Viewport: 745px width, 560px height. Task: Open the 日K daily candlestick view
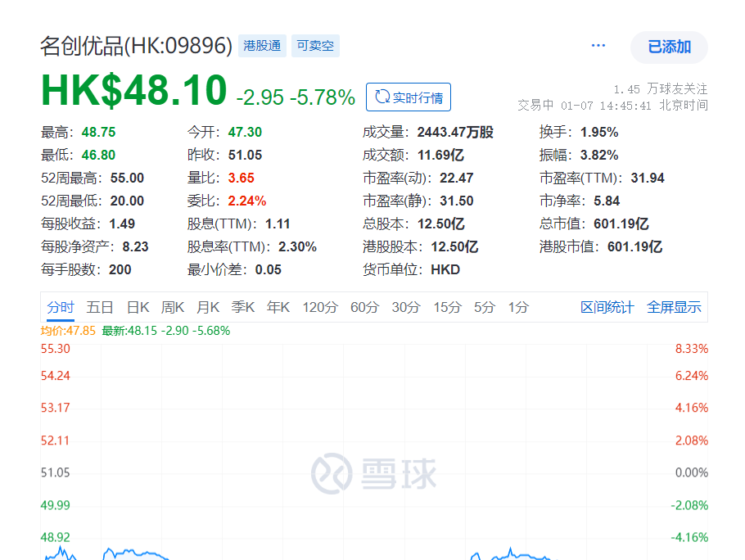pyautogui.click(x=137, y=307)
